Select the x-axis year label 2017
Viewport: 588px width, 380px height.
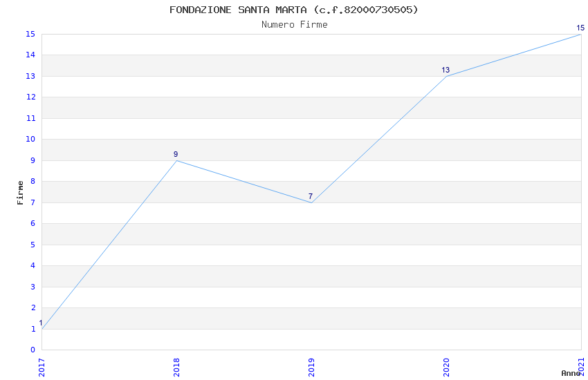click(42, 368)
